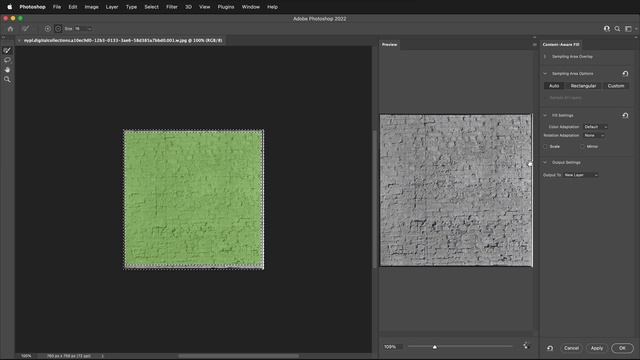Viewport: 640px width, 360px height.
Task: Open the Help menu
Action: tap(272, 7)
